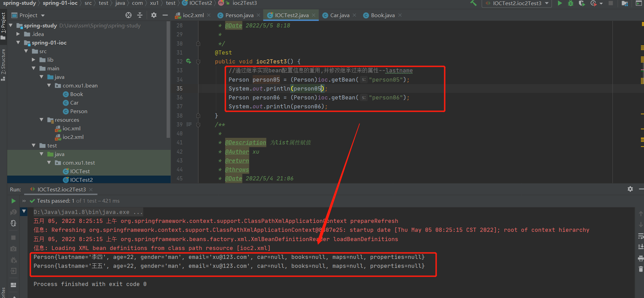Fold the ioc2Test3 method at line 32
644x298 pixels.
click(198, 61)
